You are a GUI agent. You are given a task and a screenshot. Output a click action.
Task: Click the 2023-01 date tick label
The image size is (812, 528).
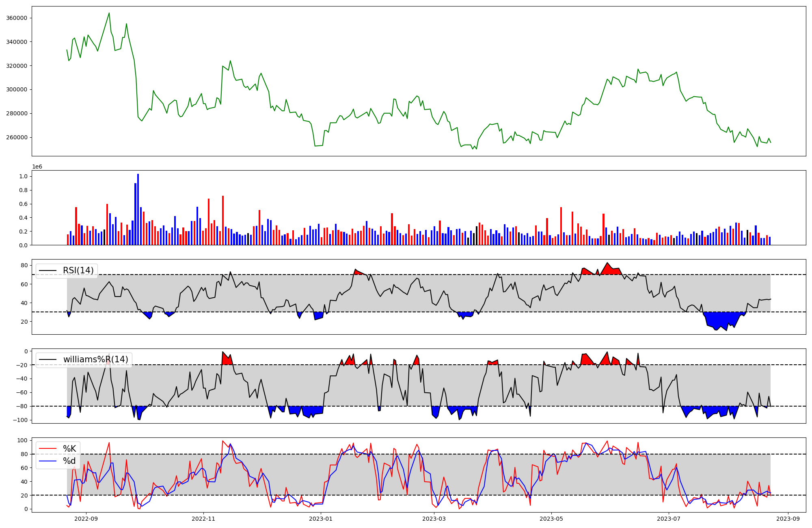[x=321, y=519]
